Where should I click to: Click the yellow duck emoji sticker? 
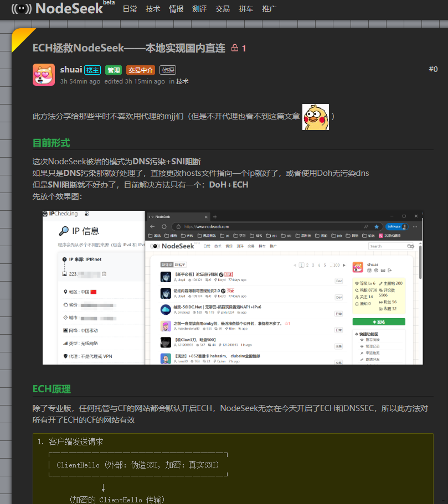[x=315, y=117]
